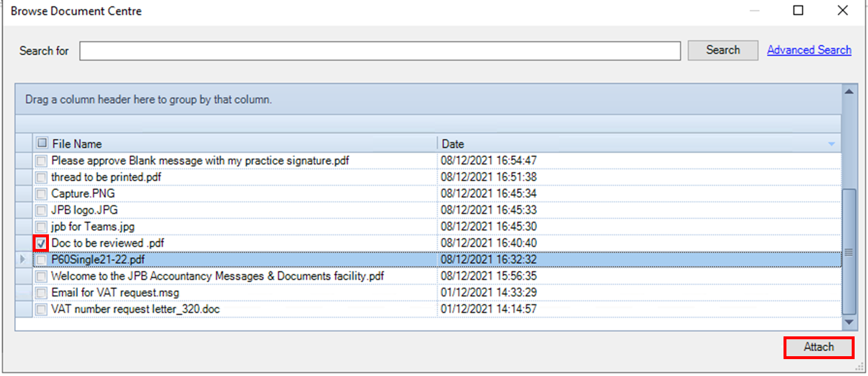Tick the checkbox for Capture.PNG
868x376 pixels.
pos(41,194)
